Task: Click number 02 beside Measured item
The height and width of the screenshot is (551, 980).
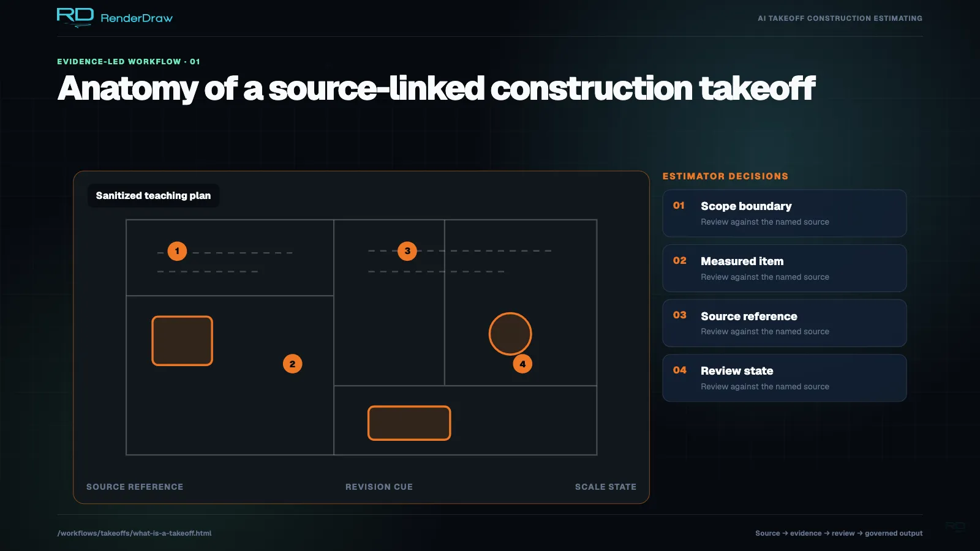Action: 680,261
